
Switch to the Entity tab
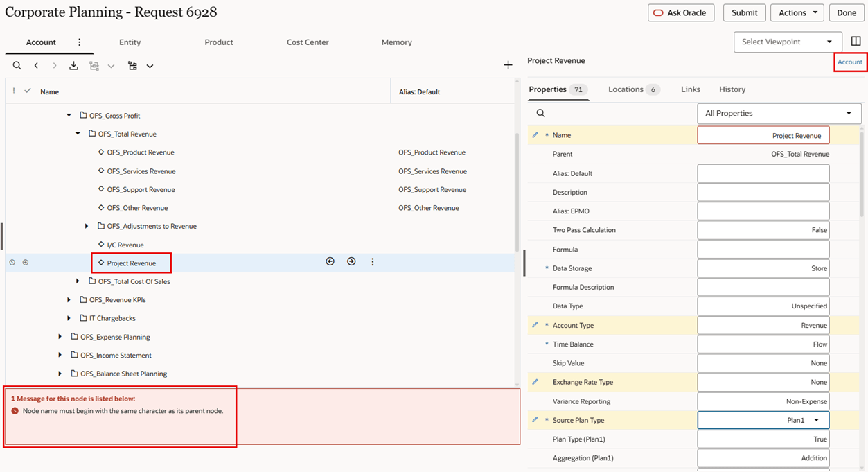[130, 42]
